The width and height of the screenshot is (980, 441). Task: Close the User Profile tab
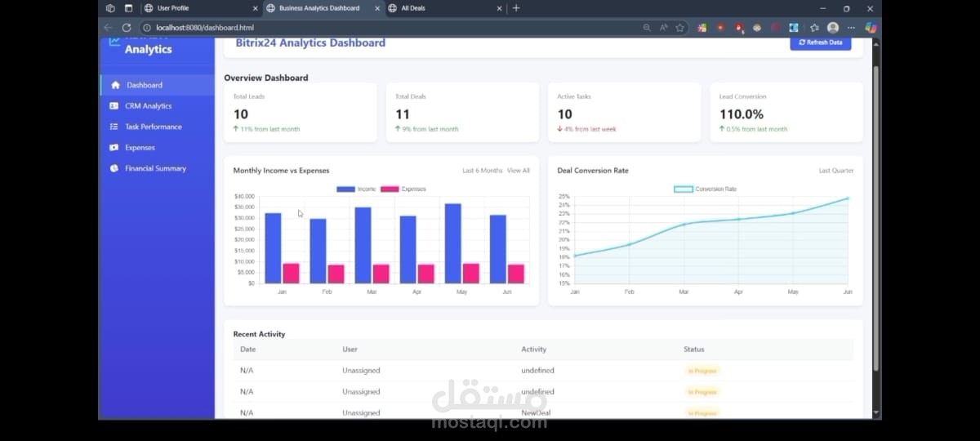coord(255,8)
